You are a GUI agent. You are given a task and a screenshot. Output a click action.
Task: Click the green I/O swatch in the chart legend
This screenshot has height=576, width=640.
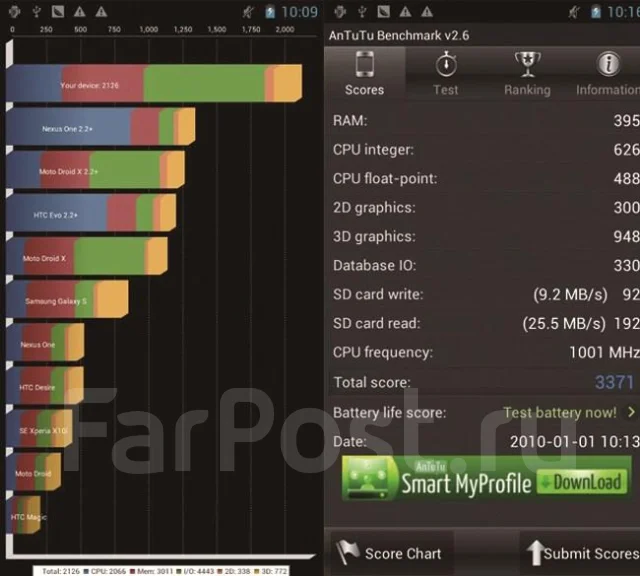[x=179, y=571]
